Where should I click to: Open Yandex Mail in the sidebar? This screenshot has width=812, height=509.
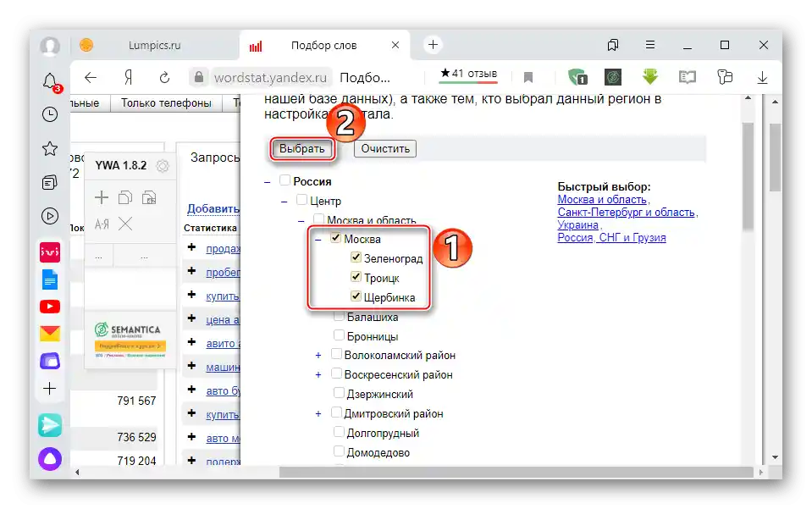click(49, 333)
